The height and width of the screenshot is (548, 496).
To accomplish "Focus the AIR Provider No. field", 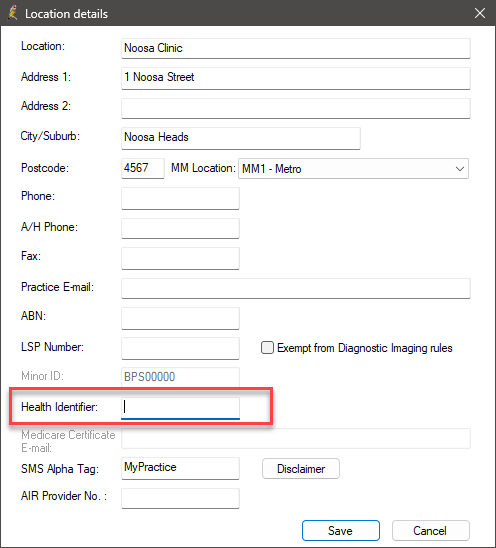I will coord(180,498).
